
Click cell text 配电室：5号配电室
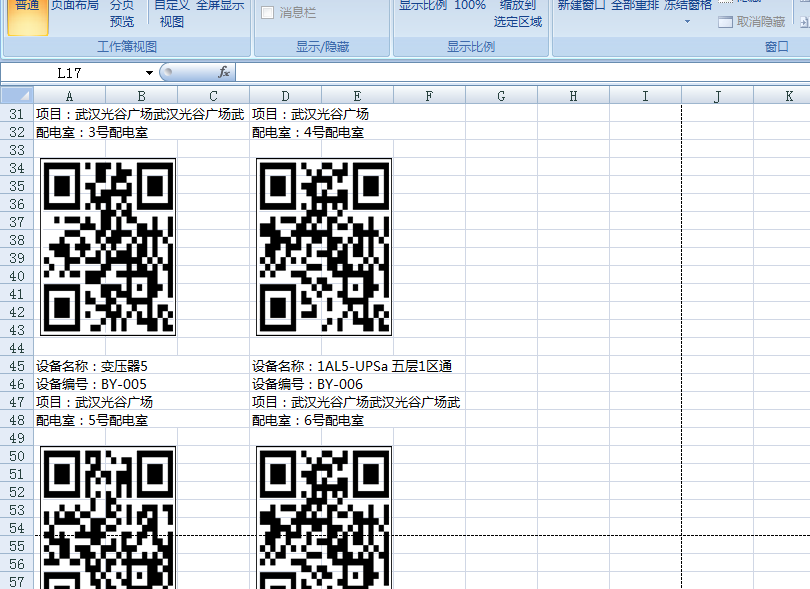pyautogui.click(x=92, y=420)
